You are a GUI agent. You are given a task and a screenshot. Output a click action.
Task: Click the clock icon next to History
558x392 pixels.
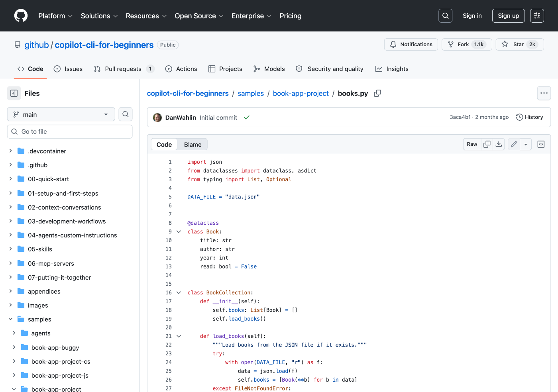point(519,117)
